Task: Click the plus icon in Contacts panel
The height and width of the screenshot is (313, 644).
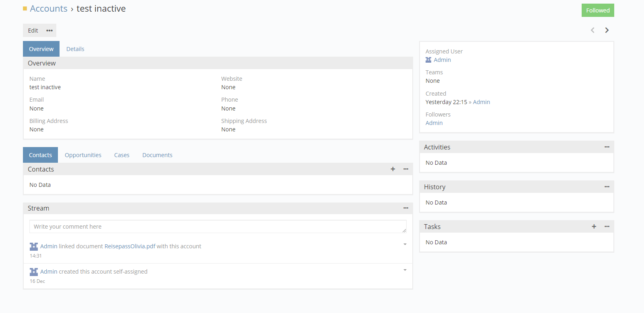Action: pyautogui.click(x=393, y=169)
